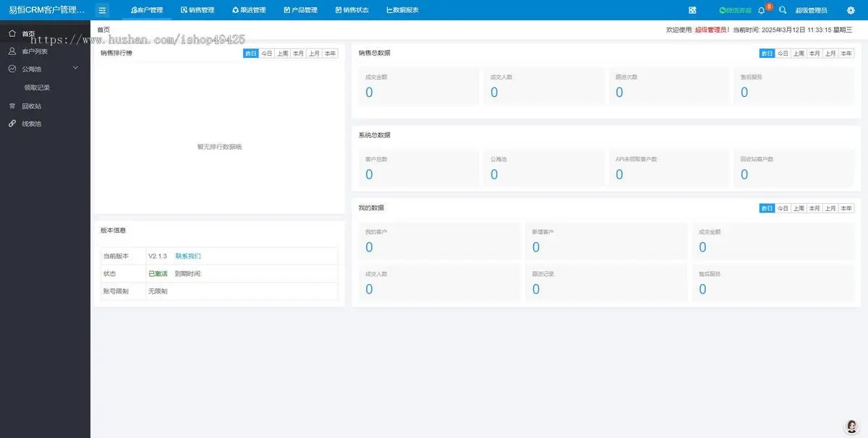
Task: Pick 上月 in 我的数据 filter
Action: pos(830,208)
